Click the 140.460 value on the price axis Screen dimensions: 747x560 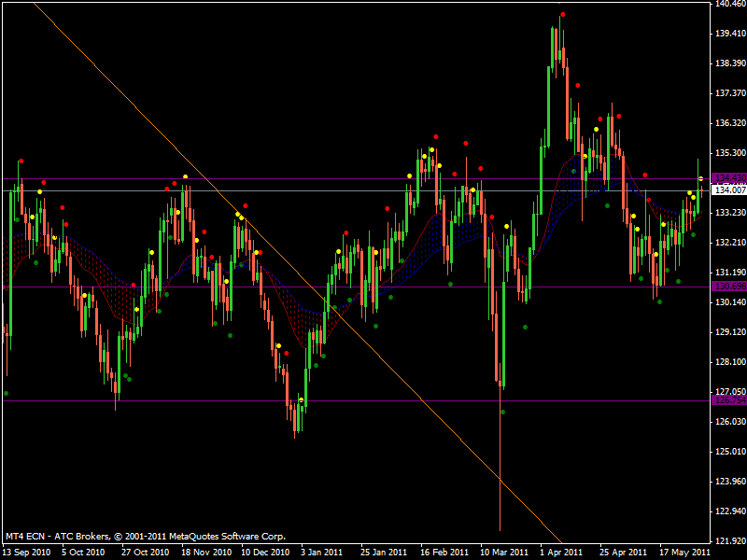(x=730, y=4)
